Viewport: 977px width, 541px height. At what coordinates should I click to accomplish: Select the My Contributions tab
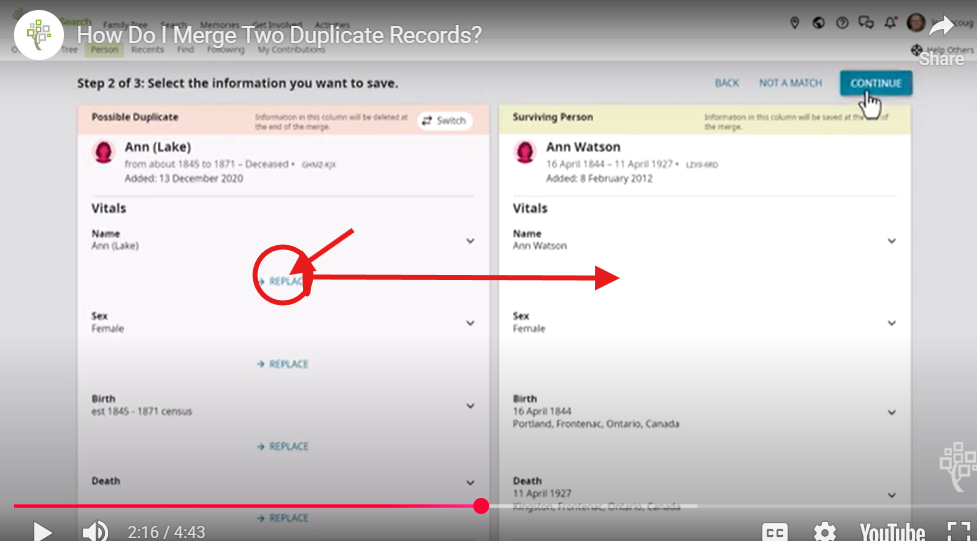(x=292, y=50)
